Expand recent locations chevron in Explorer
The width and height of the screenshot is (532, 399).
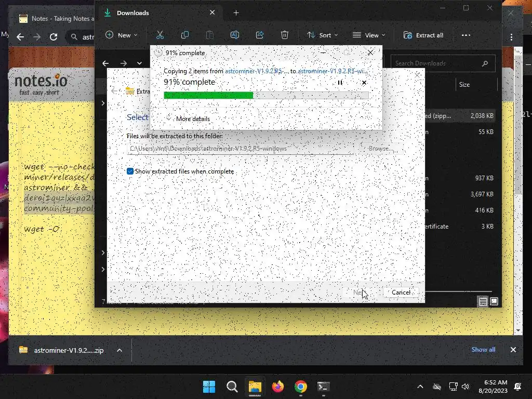tap(139, 63)
